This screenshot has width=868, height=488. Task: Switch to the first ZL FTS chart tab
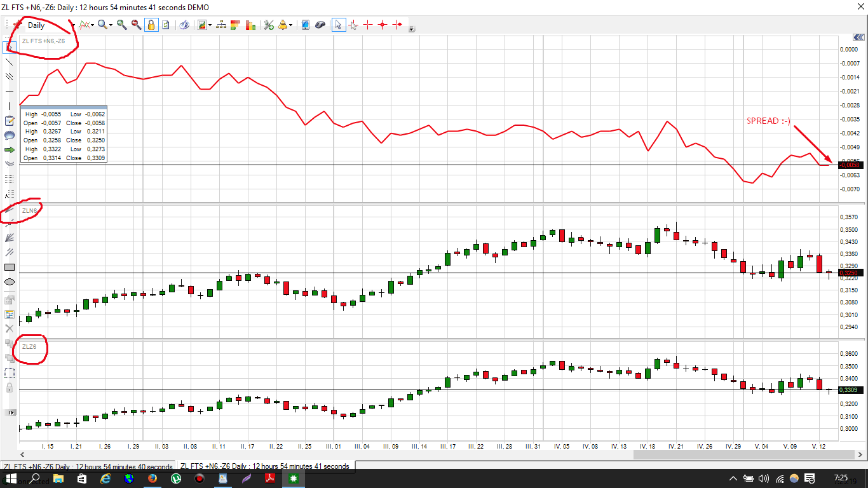(x=88, y=466)
